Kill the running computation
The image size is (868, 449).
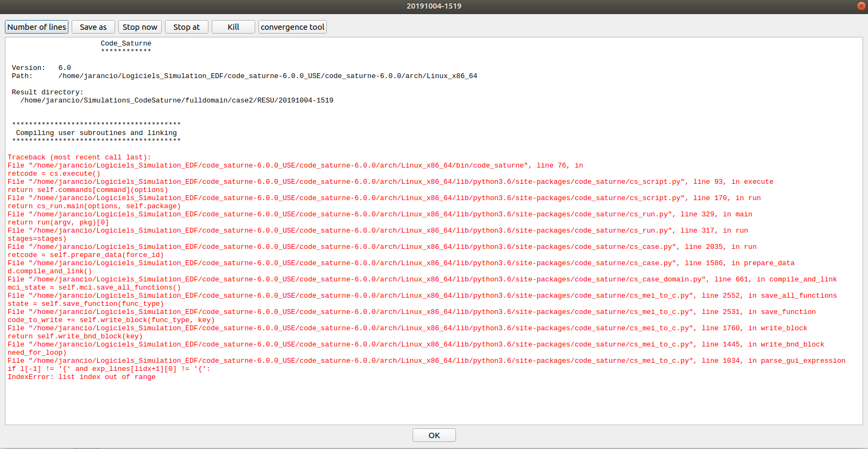click(x=233, y=27)
